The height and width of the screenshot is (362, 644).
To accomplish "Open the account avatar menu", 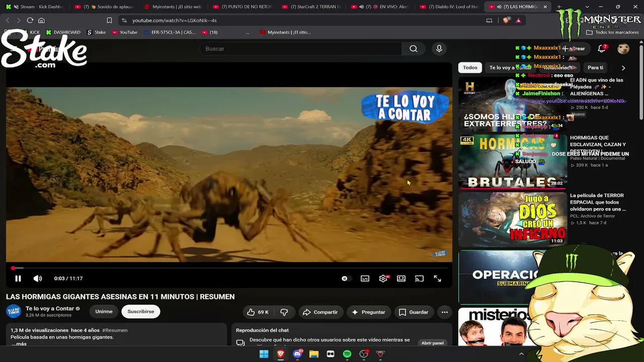I will pyautogui.click(x=623, y=49).
